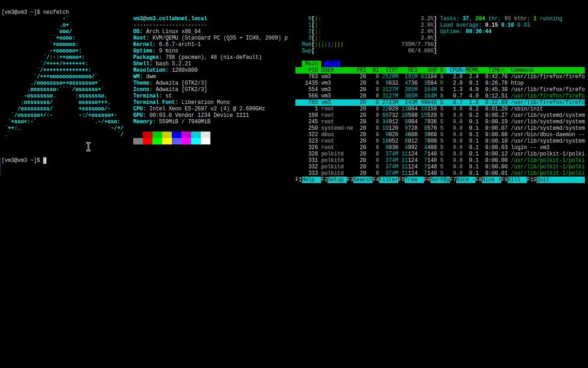Click the bright white bottom palette block

[205, 141]
